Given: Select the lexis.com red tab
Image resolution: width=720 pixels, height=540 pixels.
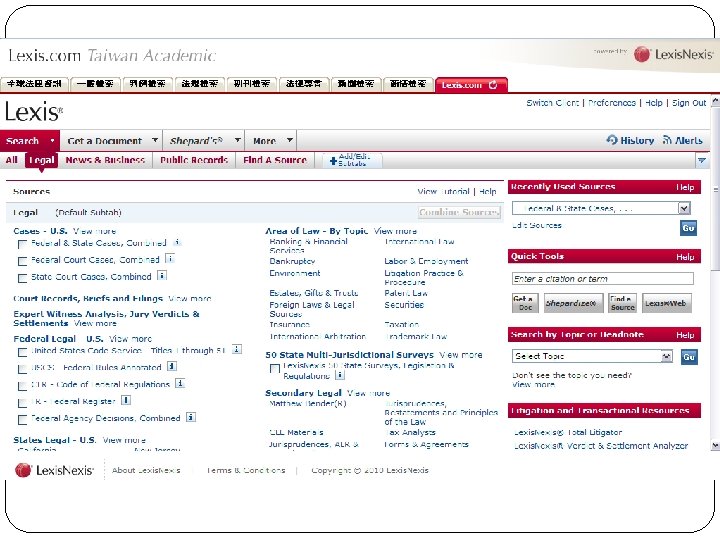Looking at the screenshot, I should pyautogui.click(x=471, y=85).
